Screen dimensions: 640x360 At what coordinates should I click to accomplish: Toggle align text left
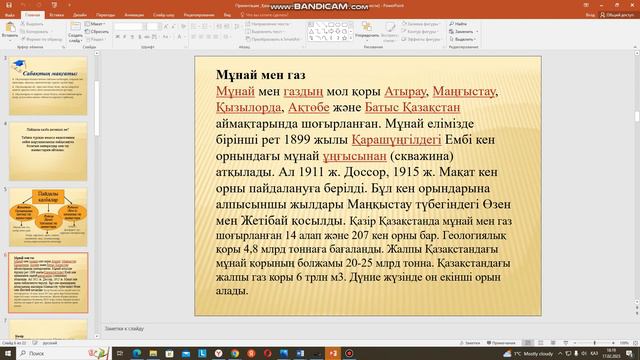(x=194, y=37)
